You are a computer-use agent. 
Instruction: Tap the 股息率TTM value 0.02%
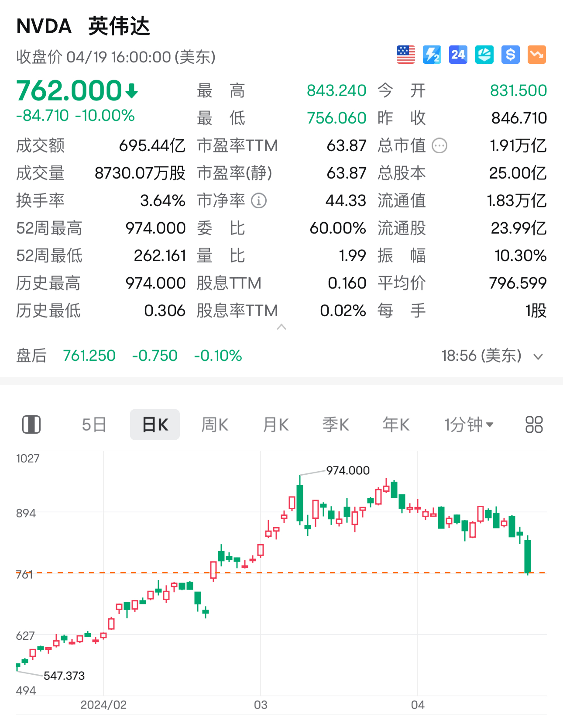(343, 311)
